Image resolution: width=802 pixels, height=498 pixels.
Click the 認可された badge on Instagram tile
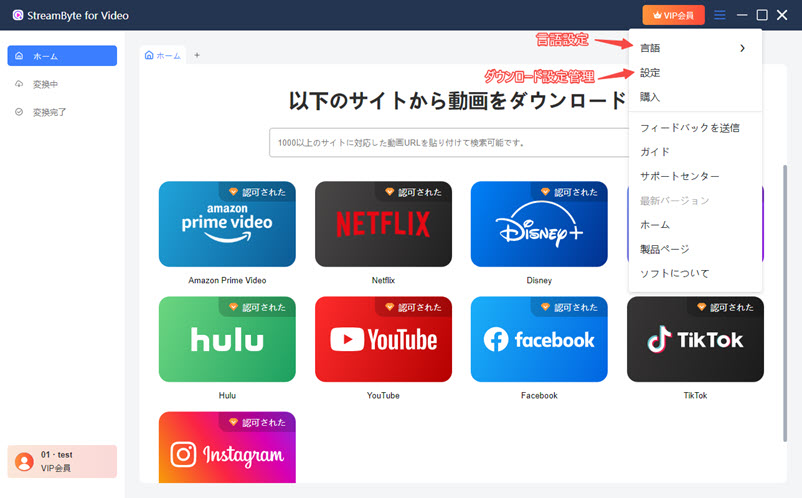(257, 422)
